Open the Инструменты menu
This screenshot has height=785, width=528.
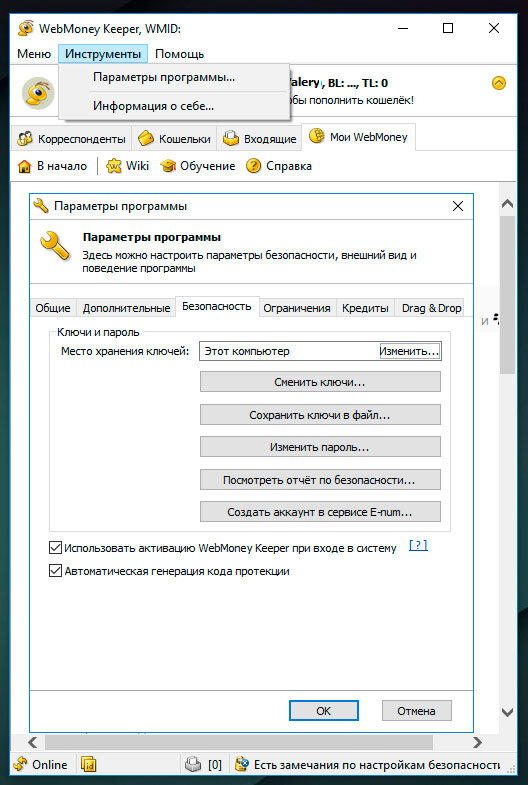click(103, 54)
